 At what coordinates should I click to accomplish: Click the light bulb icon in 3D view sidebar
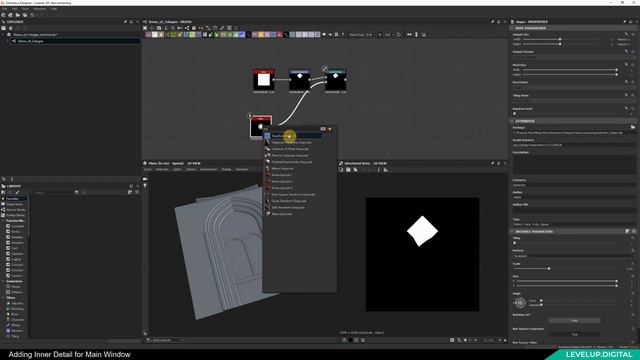(x=145, y=186)
